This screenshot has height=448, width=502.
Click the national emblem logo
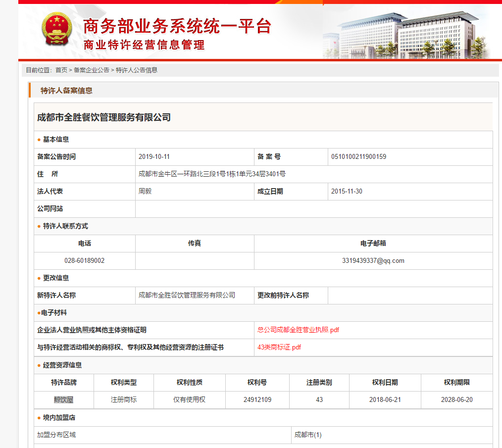pyautogui.click(x=57, y=29)
